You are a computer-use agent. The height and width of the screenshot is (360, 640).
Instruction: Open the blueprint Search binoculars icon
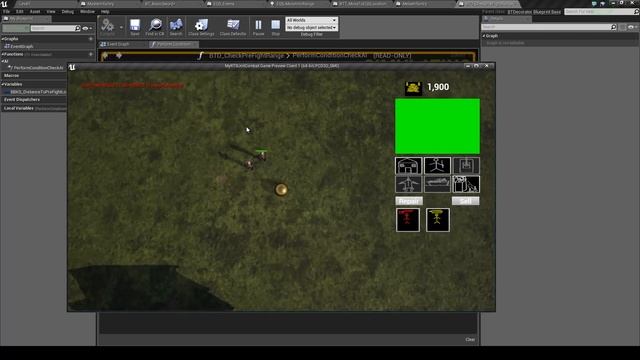(176, 27)
